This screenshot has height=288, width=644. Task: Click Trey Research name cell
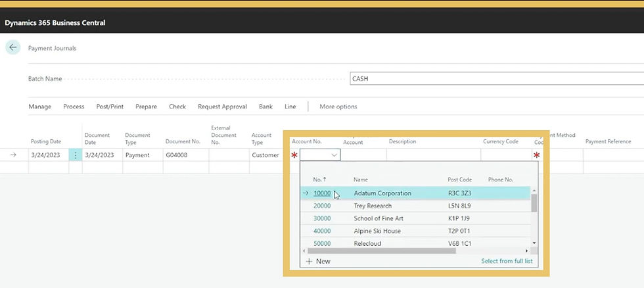coord(373,206)
